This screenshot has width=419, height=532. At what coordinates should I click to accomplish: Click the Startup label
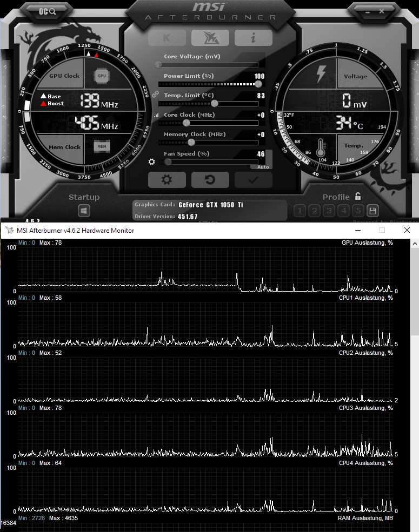[84, 197]
